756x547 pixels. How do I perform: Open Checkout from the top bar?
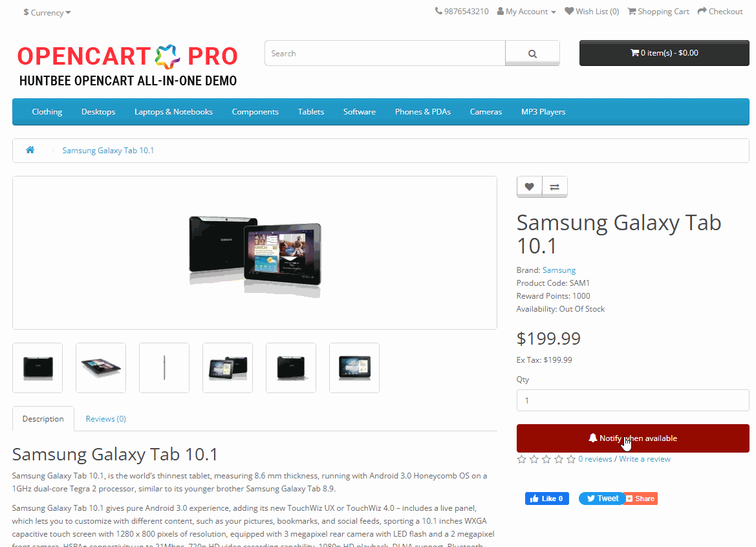(720, 12)
